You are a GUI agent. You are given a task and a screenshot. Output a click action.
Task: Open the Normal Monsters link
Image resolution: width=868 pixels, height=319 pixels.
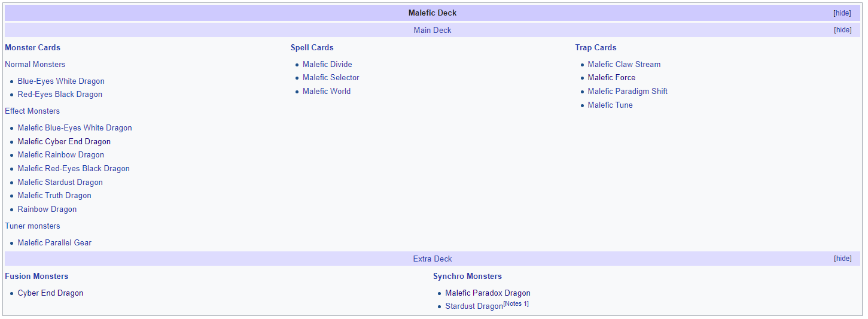tap(35, 64)
